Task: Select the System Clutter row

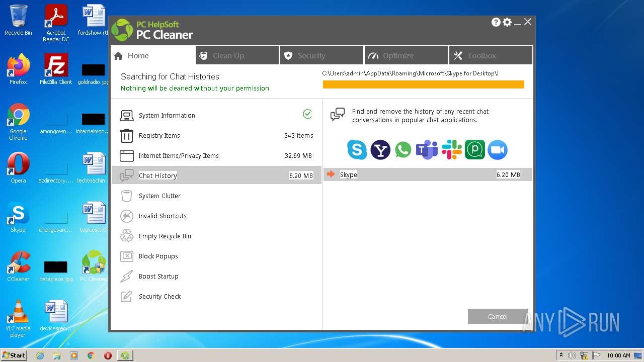Action: pyautogui.click(x=216, y=196)
